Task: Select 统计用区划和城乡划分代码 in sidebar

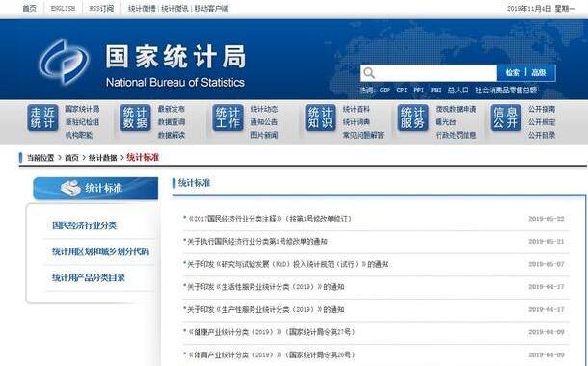Action: pos(100,251)
